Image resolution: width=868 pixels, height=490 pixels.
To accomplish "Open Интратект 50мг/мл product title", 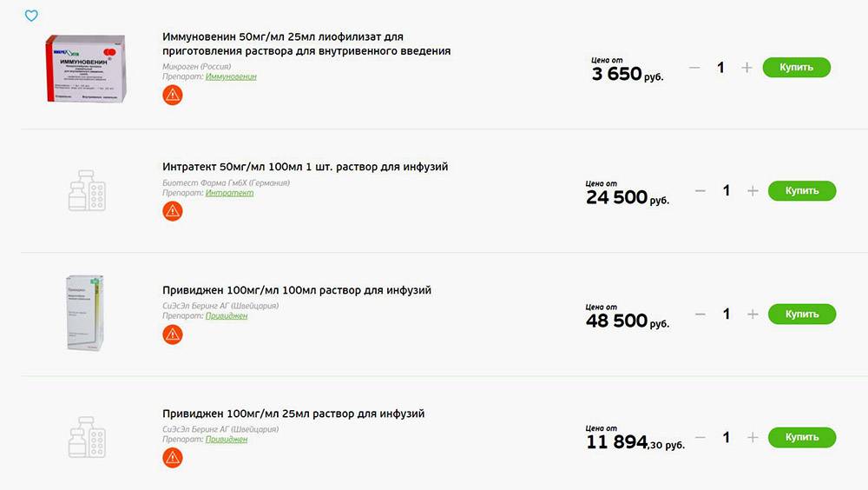I will coord(305,167).
